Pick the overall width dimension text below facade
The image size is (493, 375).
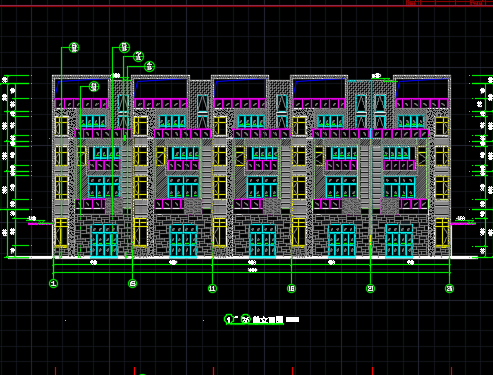pos(252,270)
